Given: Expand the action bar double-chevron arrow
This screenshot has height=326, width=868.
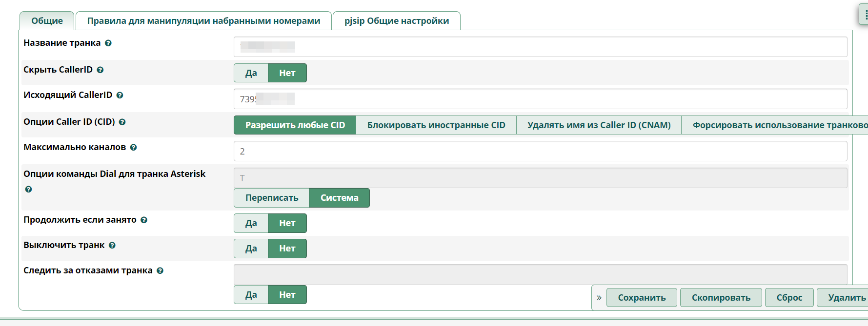Looking at the screenshot, I should 599,298.
